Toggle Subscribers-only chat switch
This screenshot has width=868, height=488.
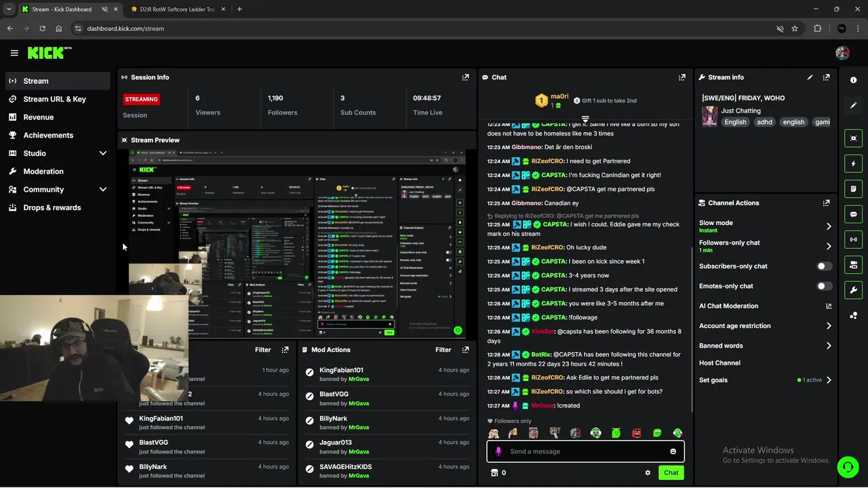click(x=824, y=266)
